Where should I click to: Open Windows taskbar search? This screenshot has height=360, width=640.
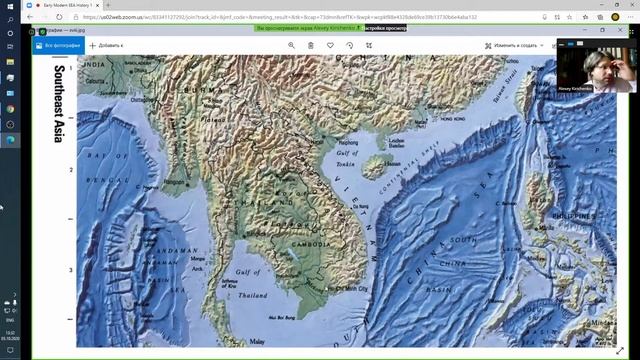tap(10, 20)
